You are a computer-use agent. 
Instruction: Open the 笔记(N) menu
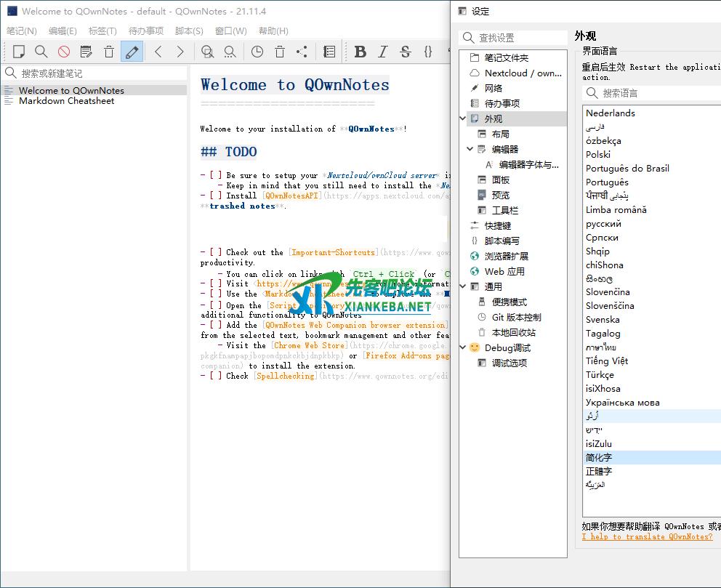click(x=22, y=31)
